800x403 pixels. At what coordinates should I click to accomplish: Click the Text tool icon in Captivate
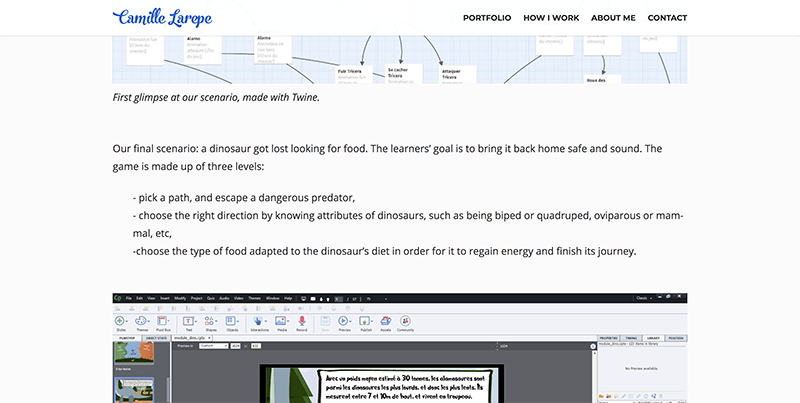tap(188, 321)
